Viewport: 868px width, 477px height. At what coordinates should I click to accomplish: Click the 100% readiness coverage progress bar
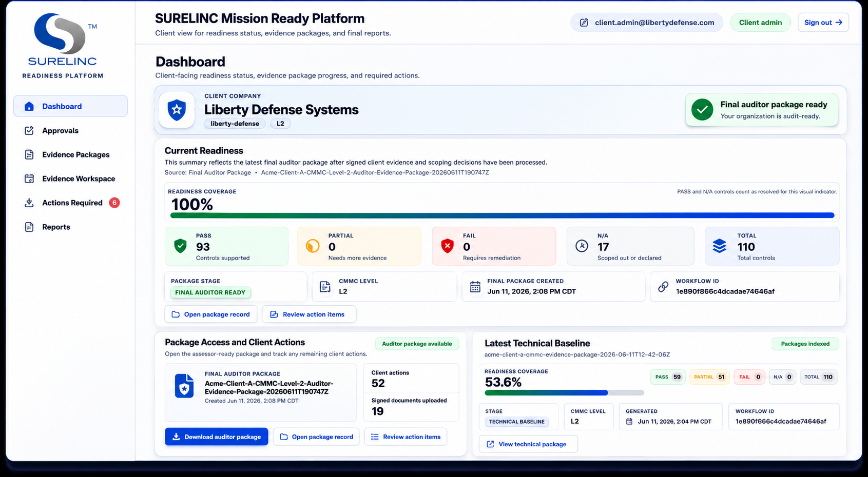coord(502,215)
